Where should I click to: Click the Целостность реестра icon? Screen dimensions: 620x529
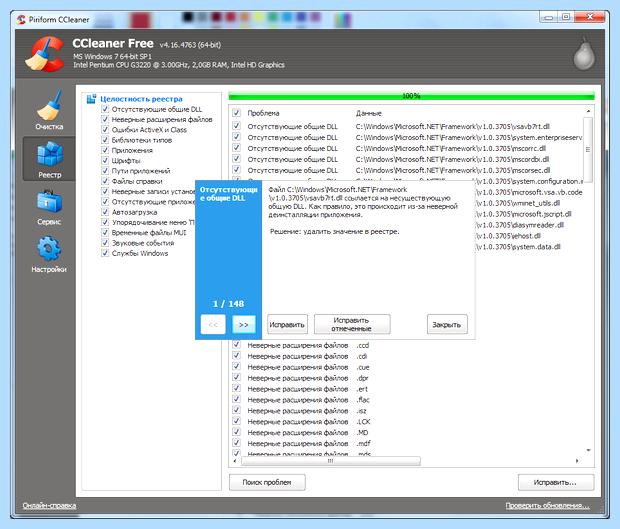[91, 99]
